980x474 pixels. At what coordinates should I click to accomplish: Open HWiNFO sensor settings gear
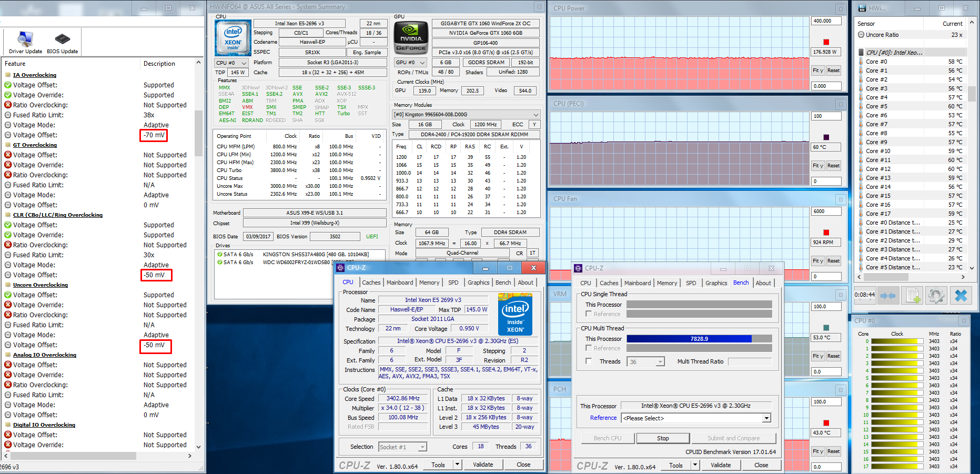point(936,296)
